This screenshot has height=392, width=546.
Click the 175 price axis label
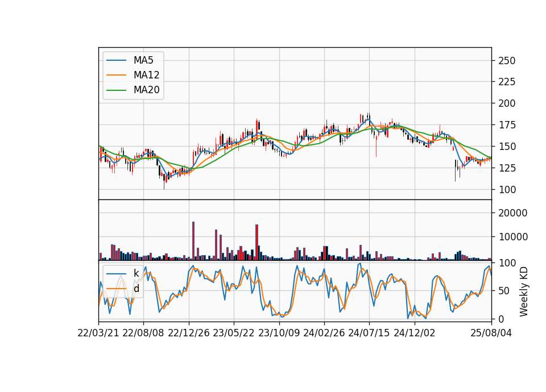click(507, 125)
